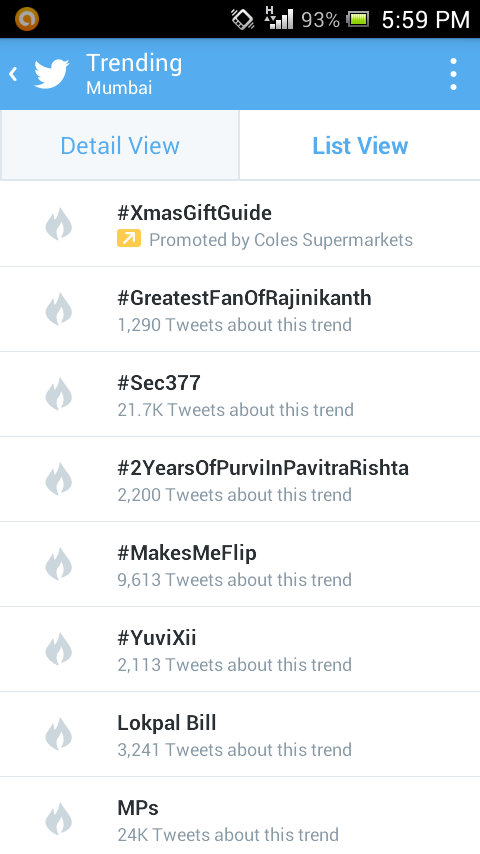Tap flame icon next to #GreatestFanOfRajinikanth
This screenshot has height=854, width=480.
pos(58,309)
